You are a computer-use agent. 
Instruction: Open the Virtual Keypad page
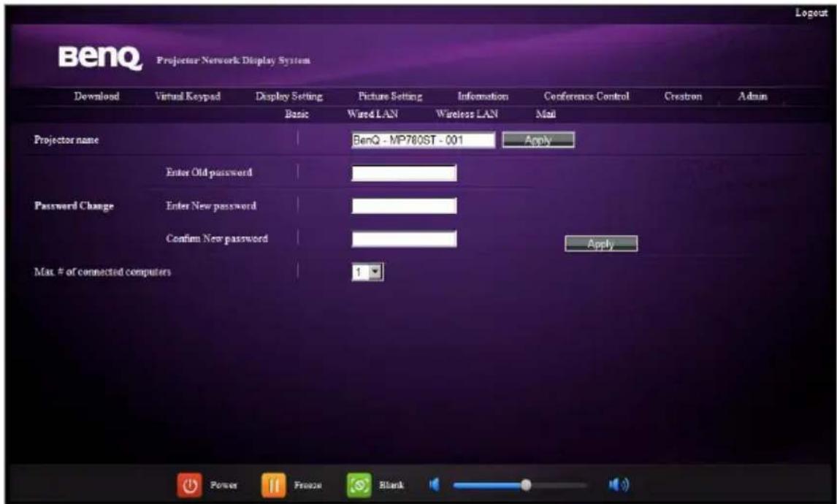click(x=188, y=96)
